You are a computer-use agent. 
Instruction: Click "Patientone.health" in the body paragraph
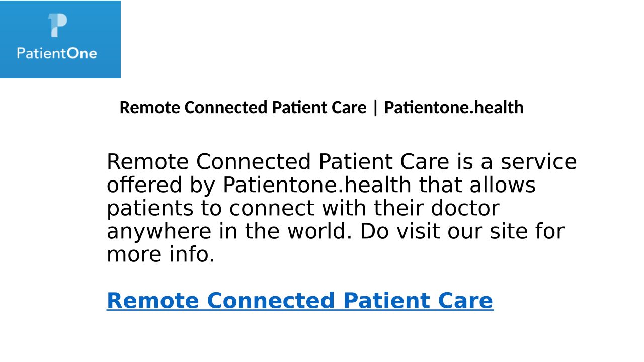click(317, 186)
